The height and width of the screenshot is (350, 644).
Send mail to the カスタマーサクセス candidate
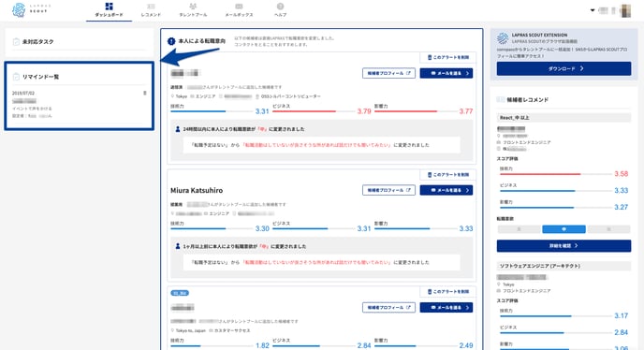446,307
